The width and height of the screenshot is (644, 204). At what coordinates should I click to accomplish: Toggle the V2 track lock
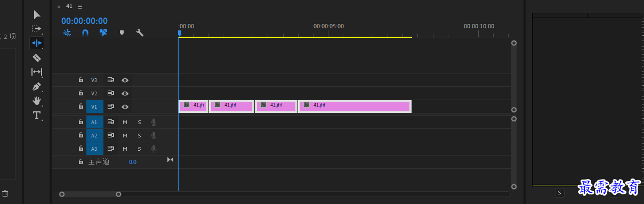tap(81, 93)
